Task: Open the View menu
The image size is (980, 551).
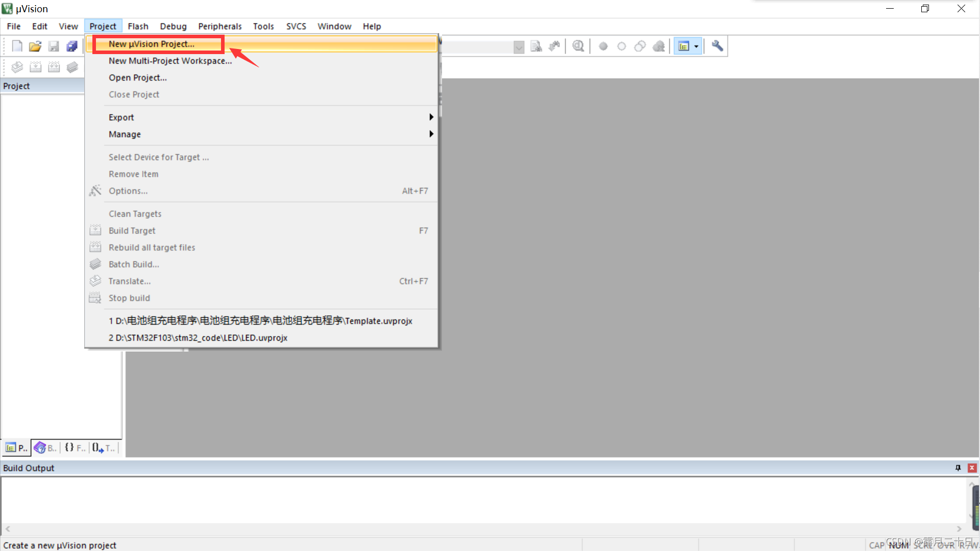Action: pyautogui.click(x=68, y=27)
